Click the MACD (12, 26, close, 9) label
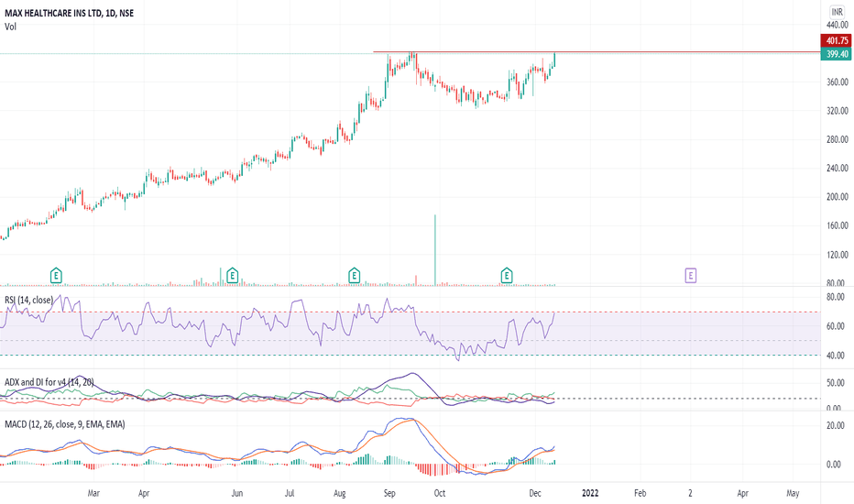 pos(65,424)
